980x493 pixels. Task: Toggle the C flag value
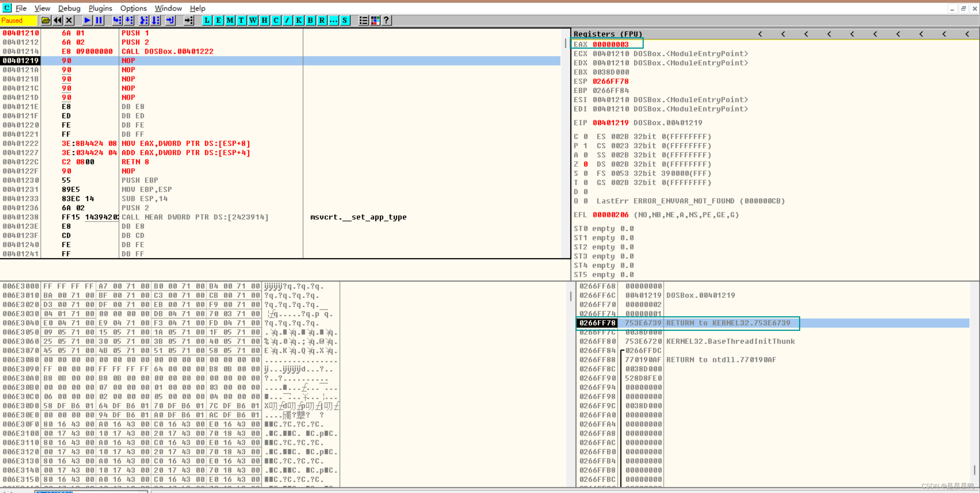pos(585,136)
